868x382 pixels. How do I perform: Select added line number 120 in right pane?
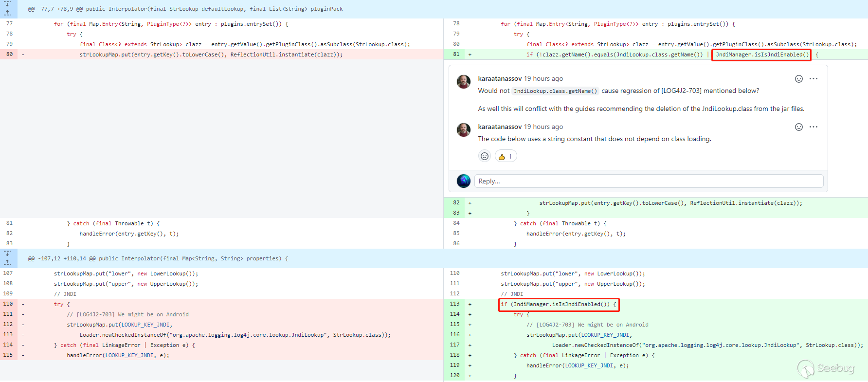click(x=455, y=376)
